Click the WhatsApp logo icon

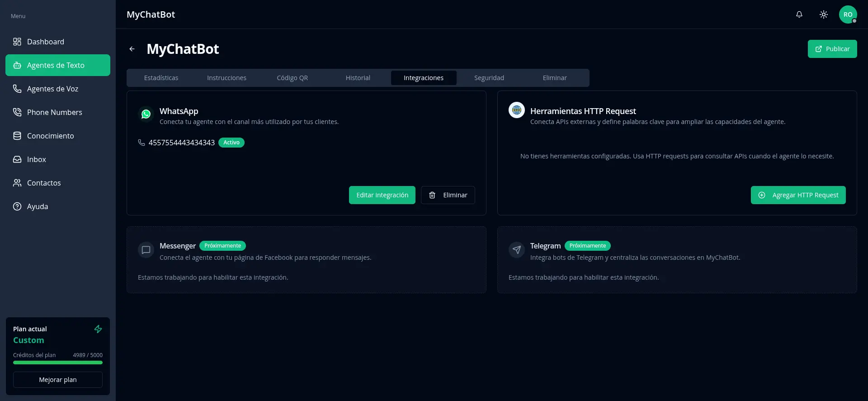[x=146, y=114]
